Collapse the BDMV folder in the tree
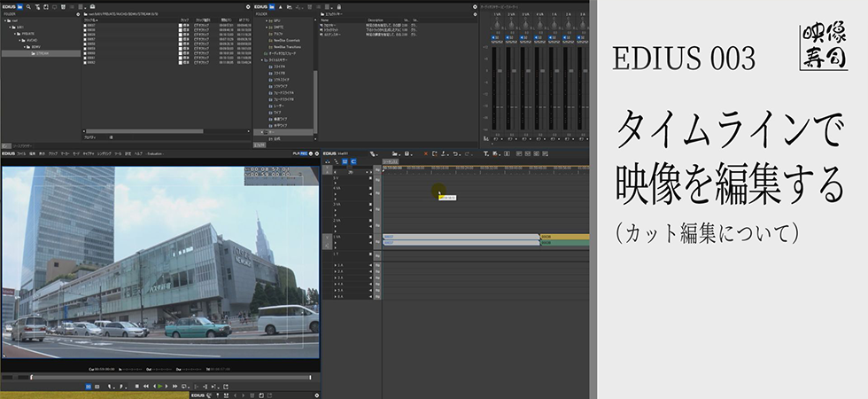 pyautogui.click(x=25, y=47)
